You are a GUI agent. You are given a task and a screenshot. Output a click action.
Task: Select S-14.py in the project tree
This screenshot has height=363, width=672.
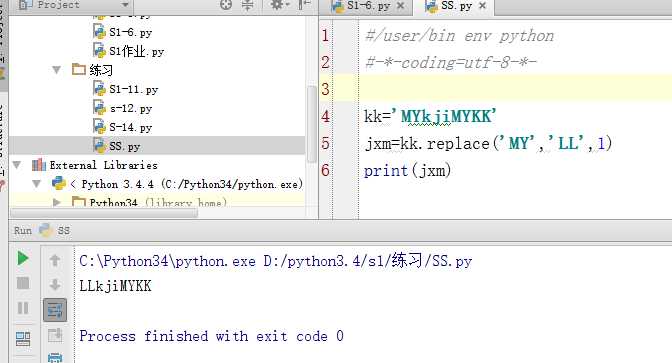(x=123, y=127)
